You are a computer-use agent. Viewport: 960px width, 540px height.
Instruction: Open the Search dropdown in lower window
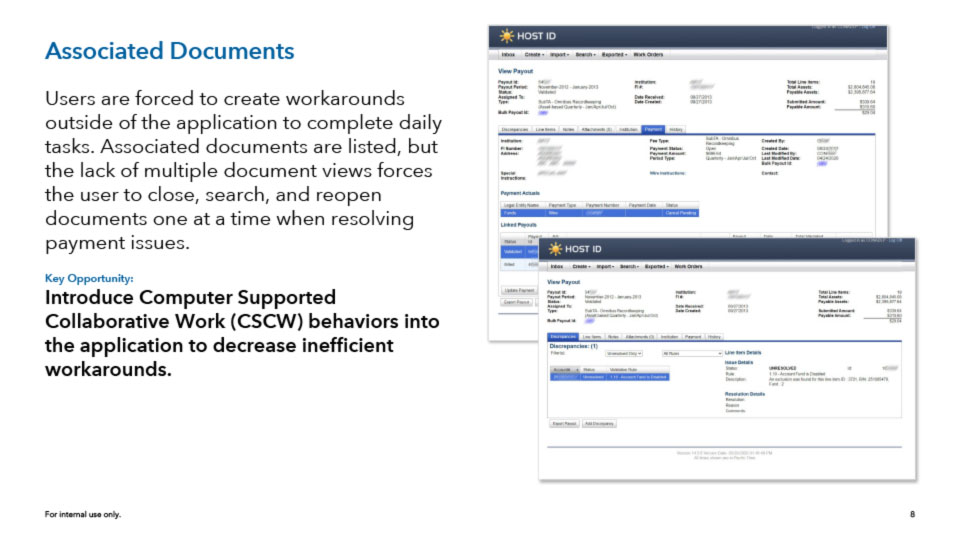(x=632, y=267)
